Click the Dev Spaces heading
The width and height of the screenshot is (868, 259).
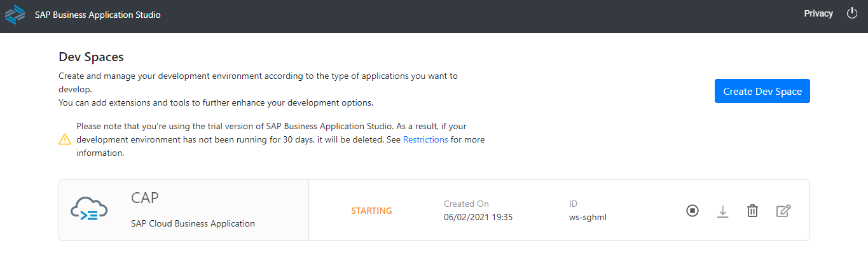91,57
